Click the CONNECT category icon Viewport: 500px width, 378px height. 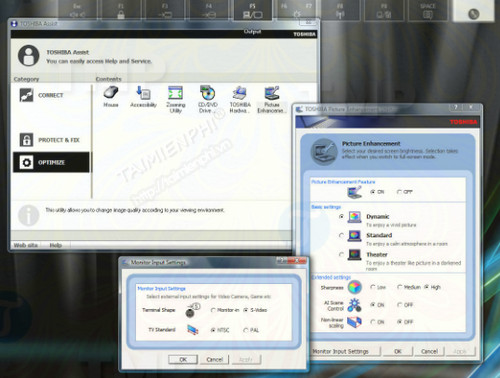pyautogui.click(x=26, y=95)
